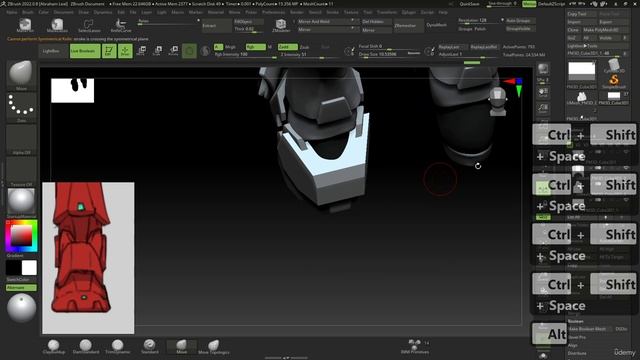Toggle the A (material+color) button

[219, 47]
